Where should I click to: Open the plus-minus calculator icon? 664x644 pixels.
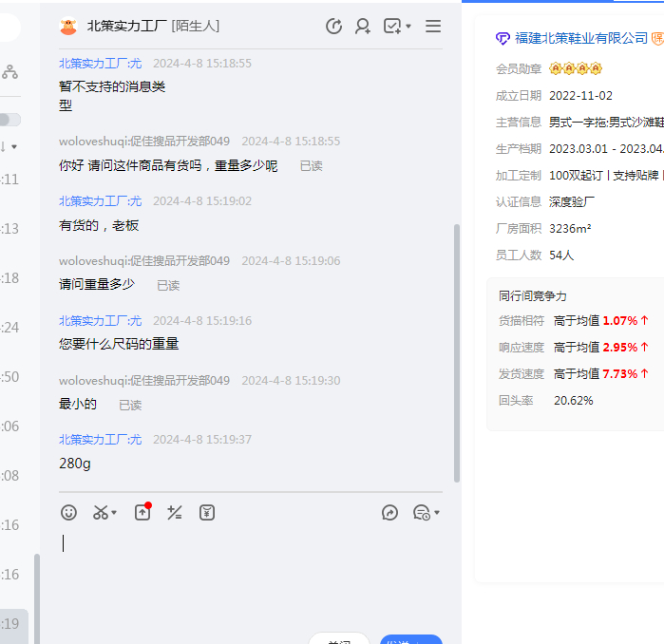(x=174, y=512)
